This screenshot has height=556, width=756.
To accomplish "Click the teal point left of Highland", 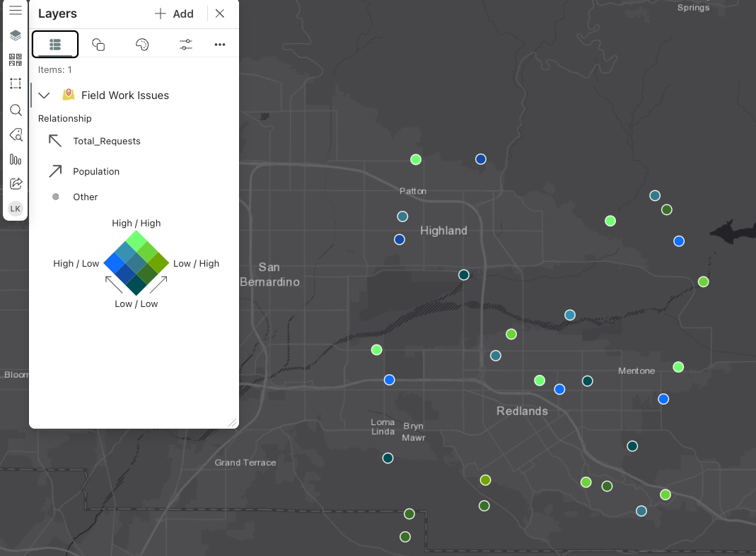I will (x=402, y=216).
